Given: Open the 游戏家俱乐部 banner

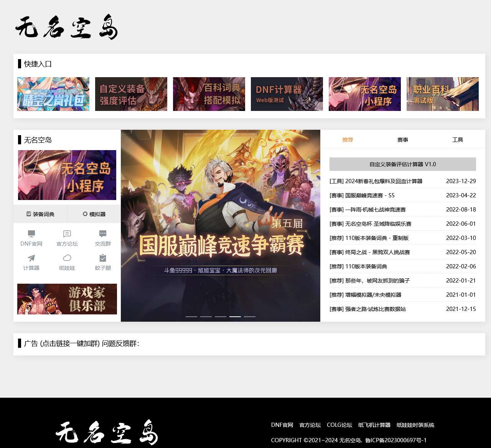Looking at the screenshot, I should coord(66,299).
